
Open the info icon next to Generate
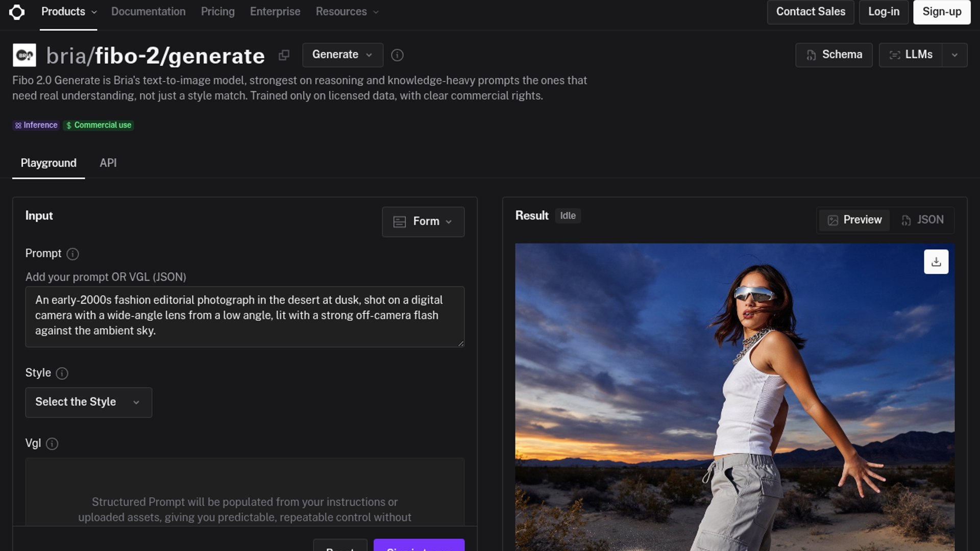click(397, 55)
